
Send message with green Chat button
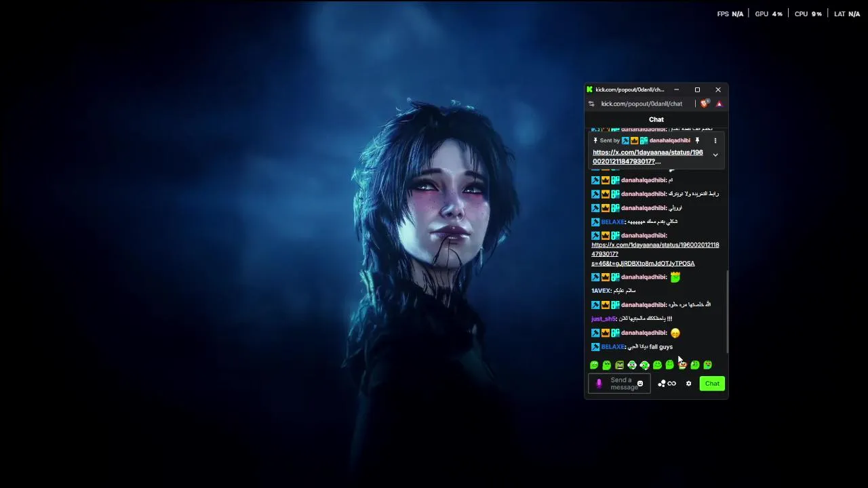[x=712, y=384]
